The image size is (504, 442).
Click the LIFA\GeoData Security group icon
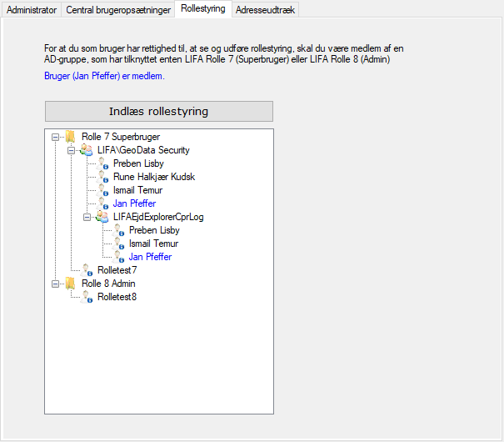(87, 150)
